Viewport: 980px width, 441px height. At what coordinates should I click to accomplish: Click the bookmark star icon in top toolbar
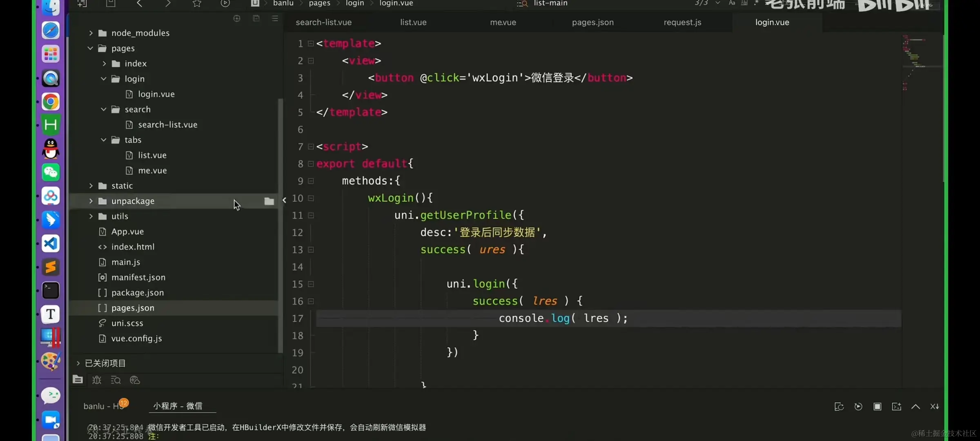click(197, 4)
